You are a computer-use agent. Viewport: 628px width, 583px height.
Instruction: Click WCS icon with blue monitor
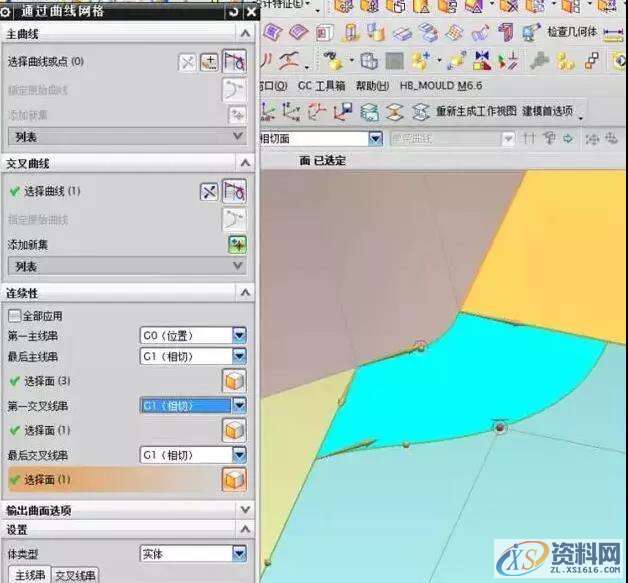[344, 111]
